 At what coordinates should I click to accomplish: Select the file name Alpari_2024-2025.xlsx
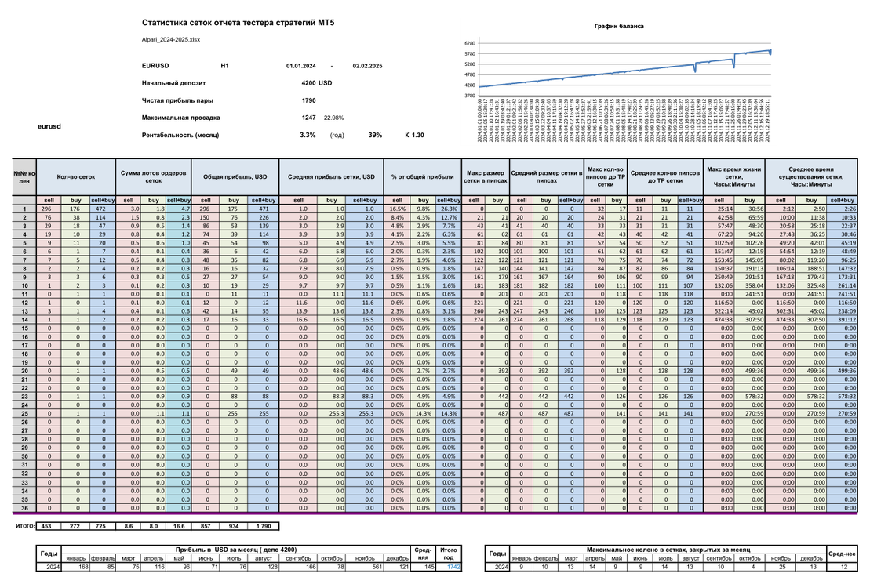point(171,40)
